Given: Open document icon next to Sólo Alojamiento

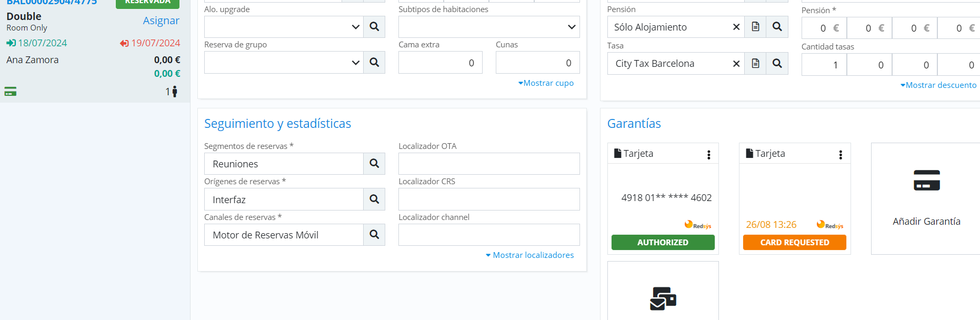Looking at the screenshot, I should [x=755, y=27].
